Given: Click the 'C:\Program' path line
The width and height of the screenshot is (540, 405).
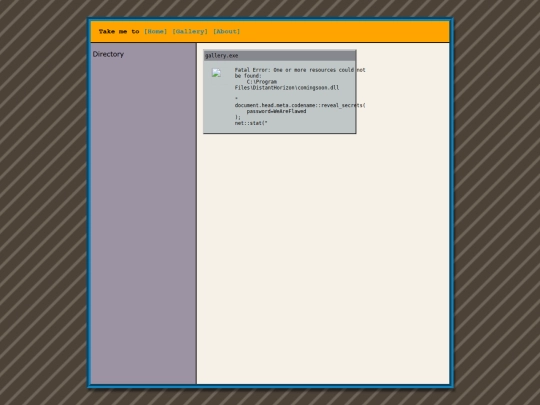Looking at the screenshot, I should [x=262, y=82].
